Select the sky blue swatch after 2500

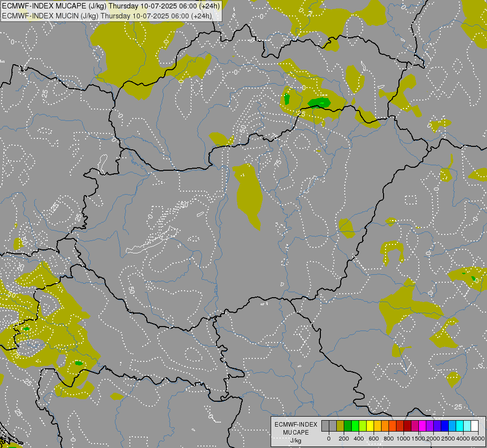(453, 426)
